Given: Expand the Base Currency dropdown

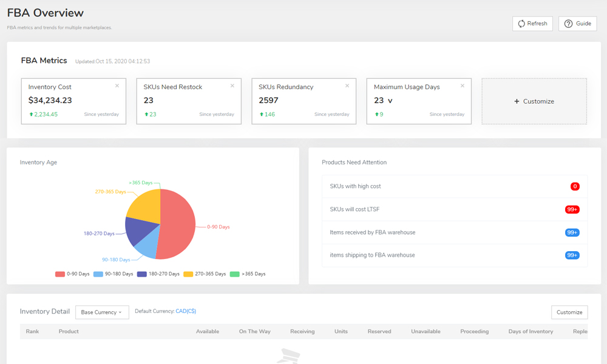Looking at the screenshot, I should 102,312.
